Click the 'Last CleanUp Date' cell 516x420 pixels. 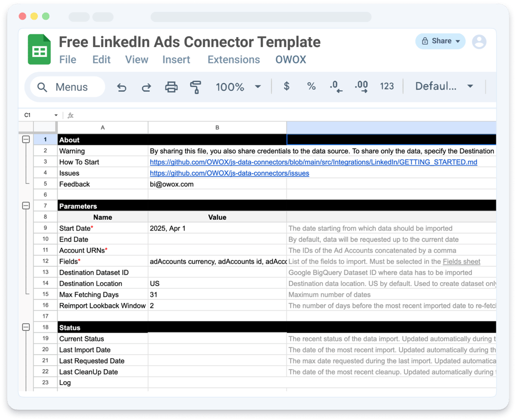(103, 372)
